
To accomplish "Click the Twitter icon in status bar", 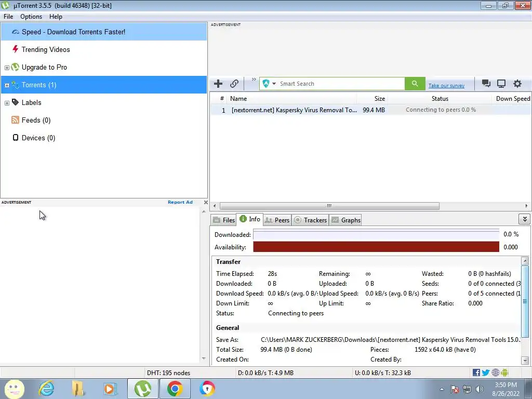I will click(x=486, y=373).
